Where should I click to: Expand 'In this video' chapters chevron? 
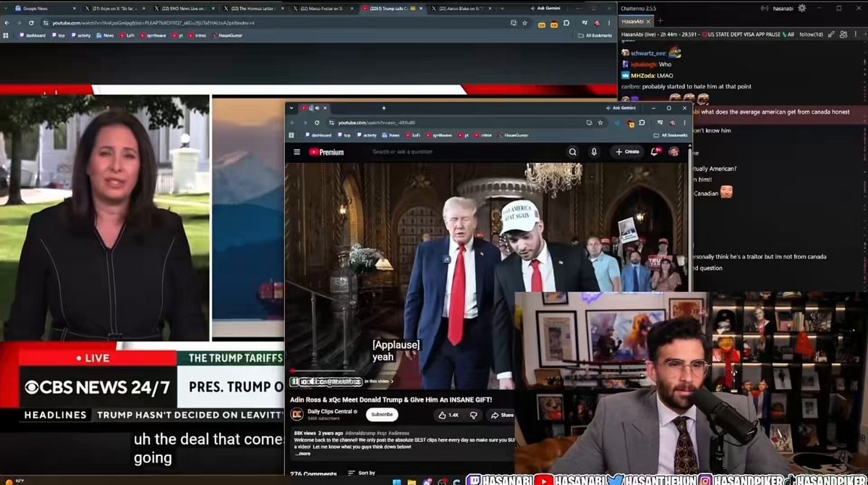pos(391,381)
